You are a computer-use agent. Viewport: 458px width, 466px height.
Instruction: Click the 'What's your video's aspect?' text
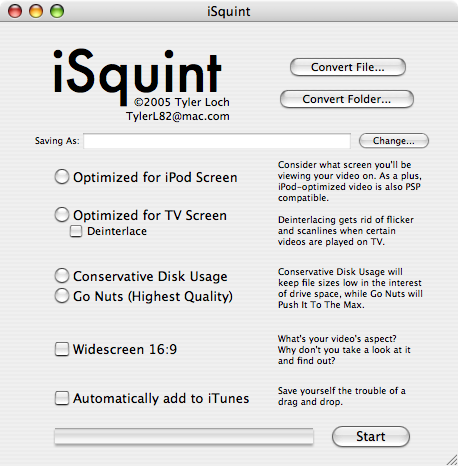pyautogui.click(x=344, y=350)
